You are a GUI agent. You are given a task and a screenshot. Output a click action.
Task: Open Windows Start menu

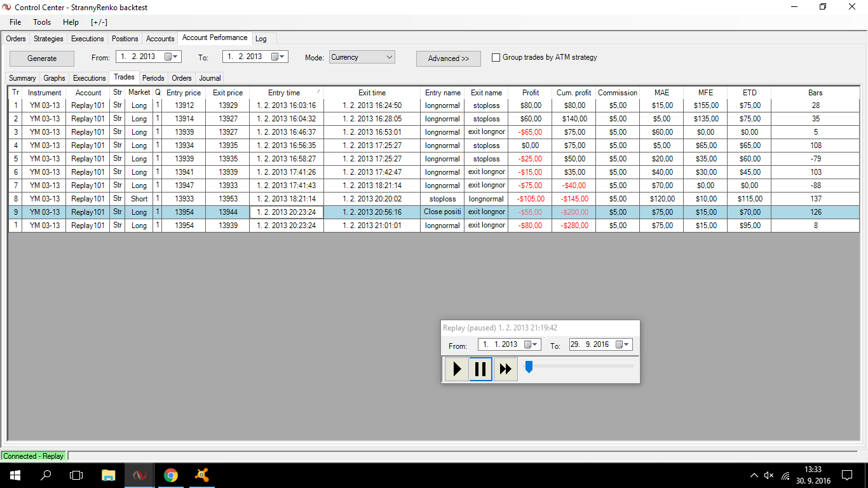(x=15, y=475)
